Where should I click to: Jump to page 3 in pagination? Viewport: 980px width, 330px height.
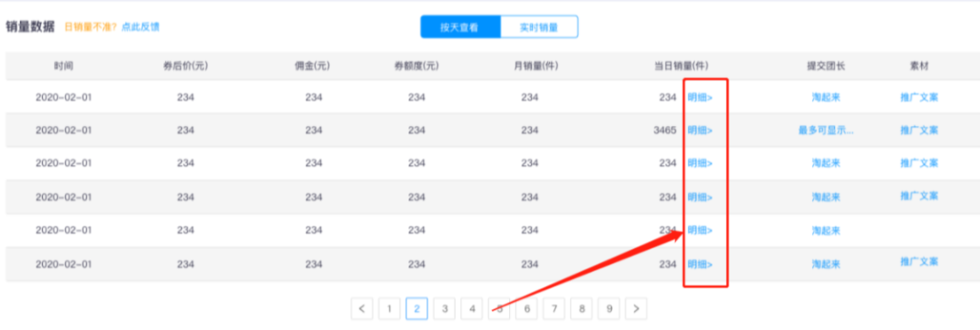pos(445,308)
